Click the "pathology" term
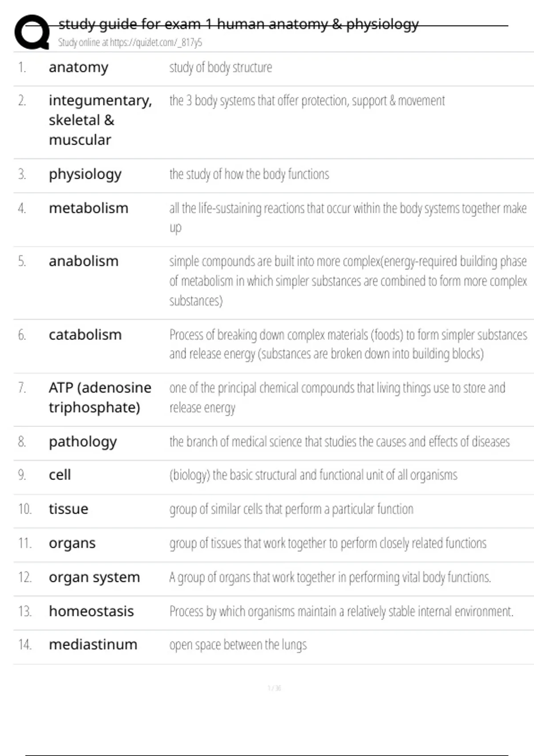This screenshot has height=756, width=534. pos(83,442)
